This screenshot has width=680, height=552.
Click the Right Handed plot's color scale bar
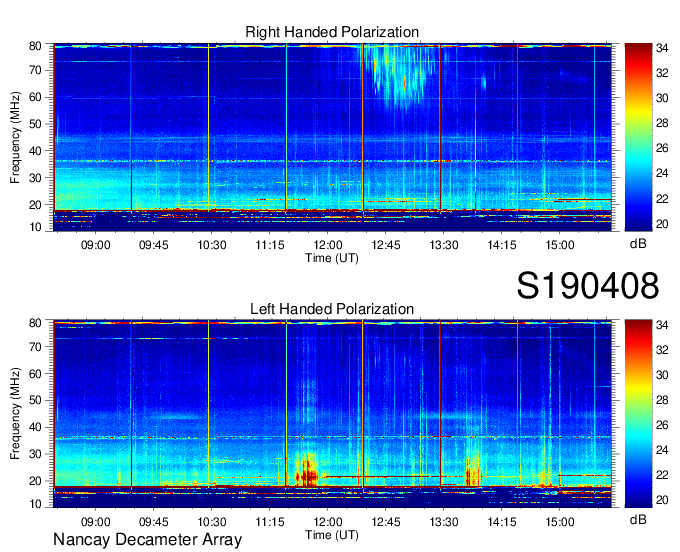pos(638,137)
